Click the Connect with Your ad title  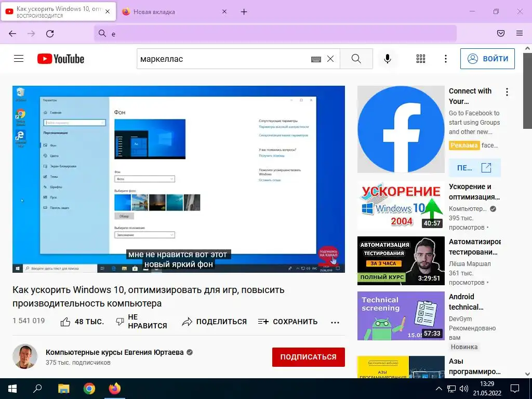[x=470, y=96]
